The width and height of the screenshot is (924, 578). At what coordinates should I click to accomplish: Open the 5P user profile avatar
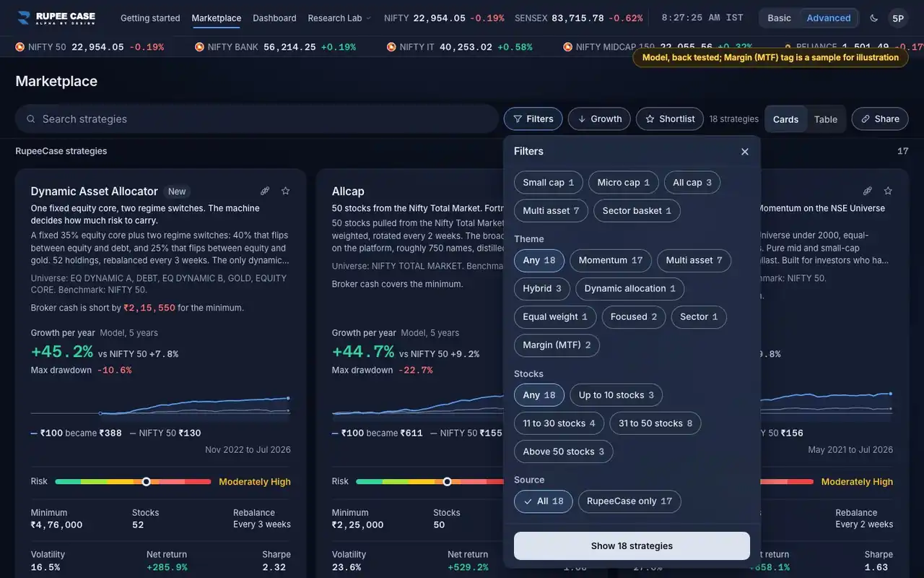point(898,18)
